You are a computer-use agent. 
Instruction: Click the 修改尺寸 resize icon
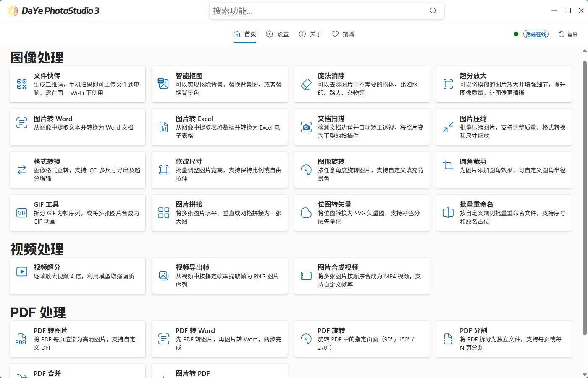[164, 170]
